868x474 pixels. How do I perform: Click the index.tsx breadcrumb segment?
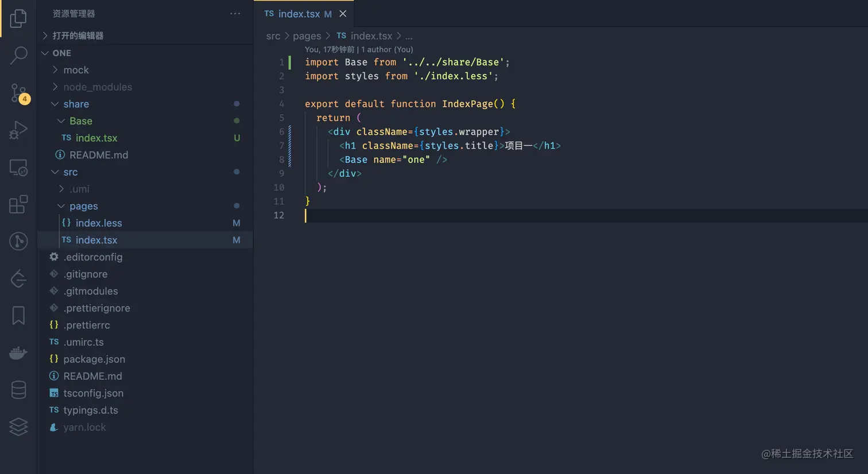click(x=365, y=36)
